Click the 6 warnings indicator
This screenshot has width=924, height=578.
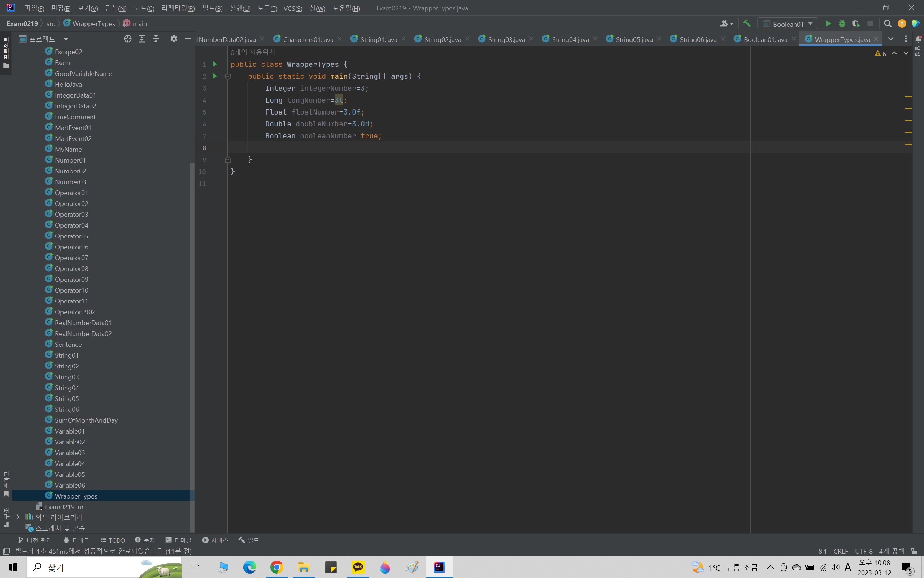tap(880, 53)
